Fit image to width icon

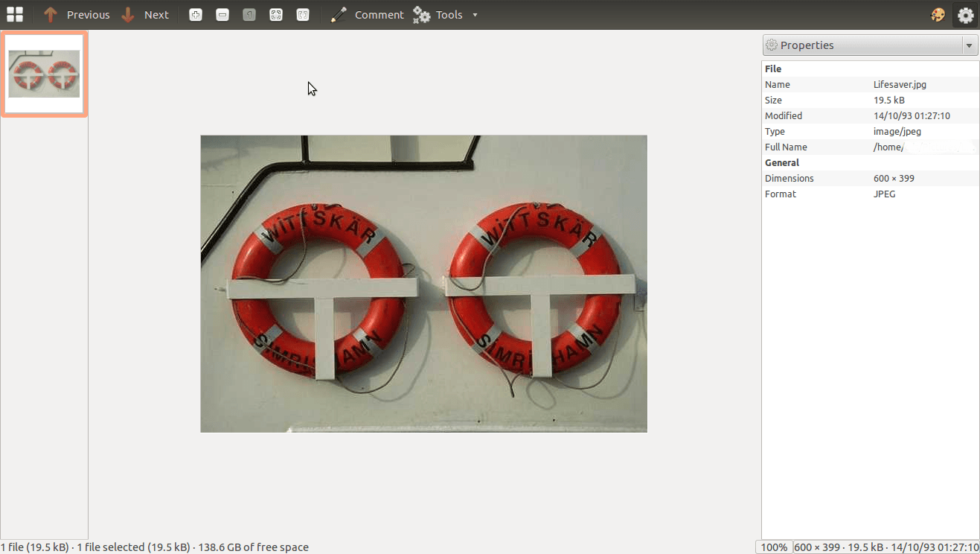tap(303, 14)
